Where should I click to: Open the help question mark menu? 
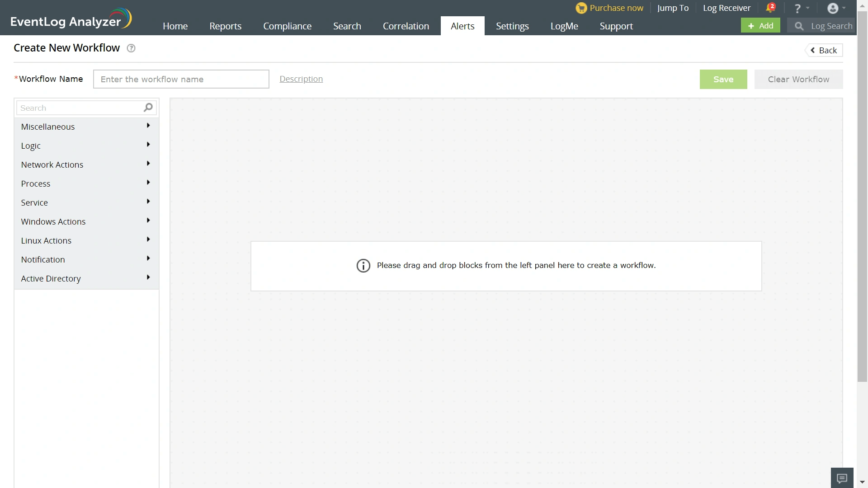pyautogui.click(x=798, y=8)
